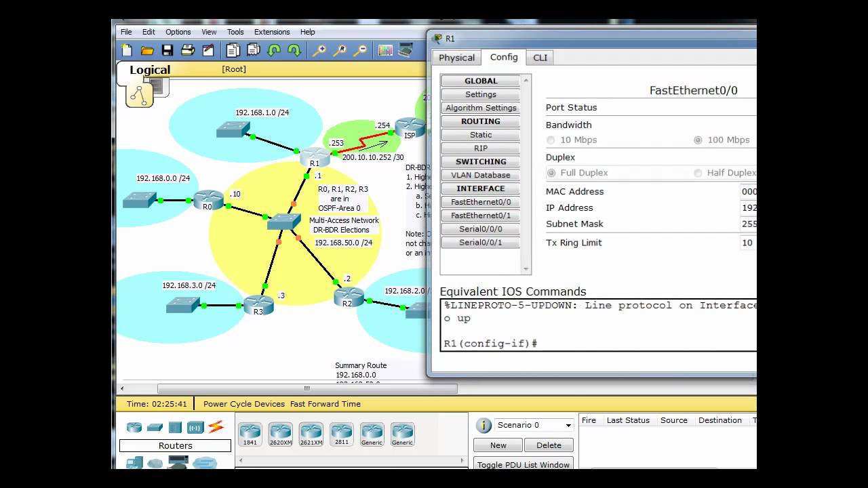Click the New file icon in toolbar
868x488 pixels.
127,50
